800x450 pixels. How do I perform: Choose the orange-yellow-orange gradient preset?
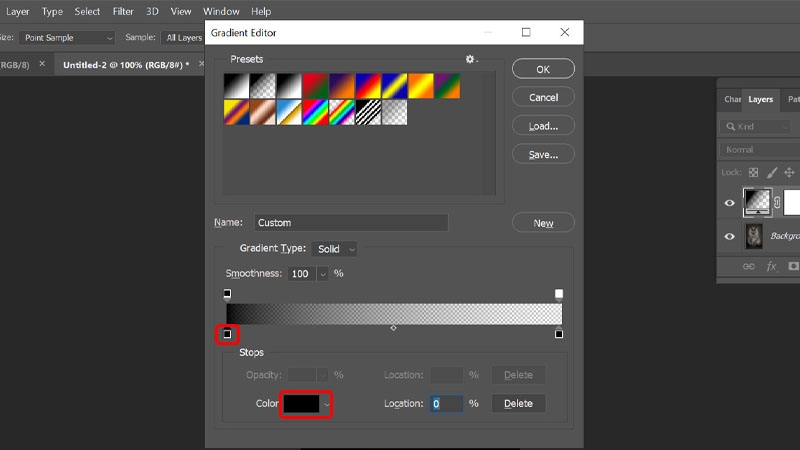pos(421,86)
